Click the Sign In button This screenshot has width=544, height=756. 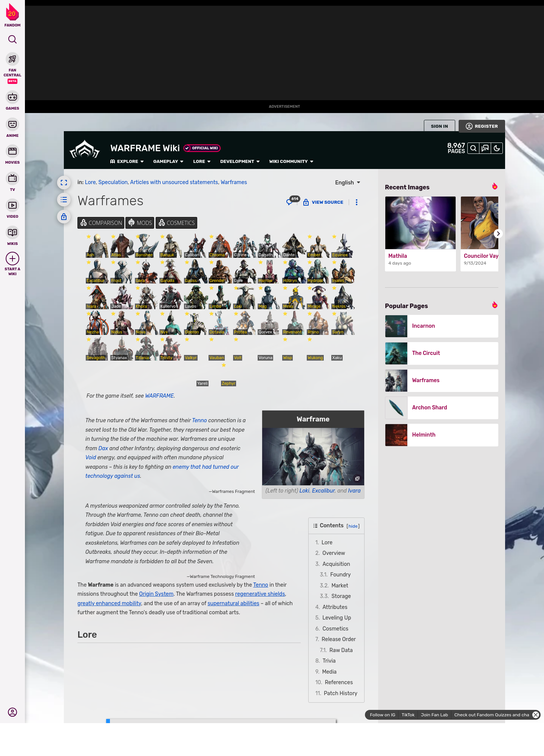439,126
